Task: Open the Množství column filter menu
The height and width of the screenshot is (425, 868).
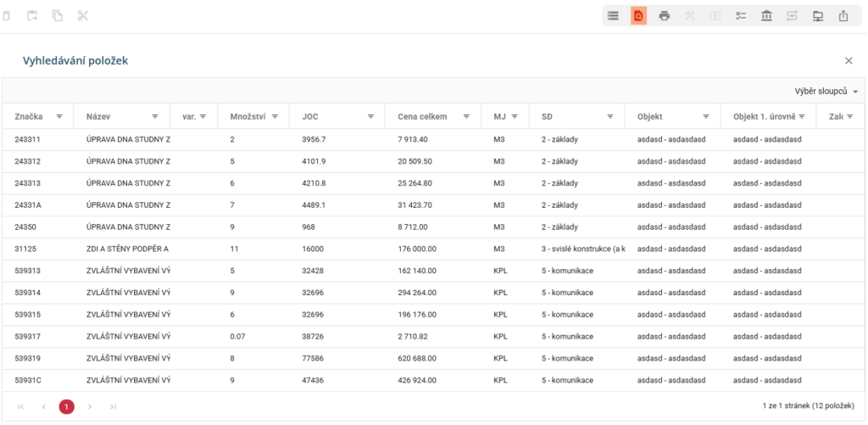Action: 275,116
